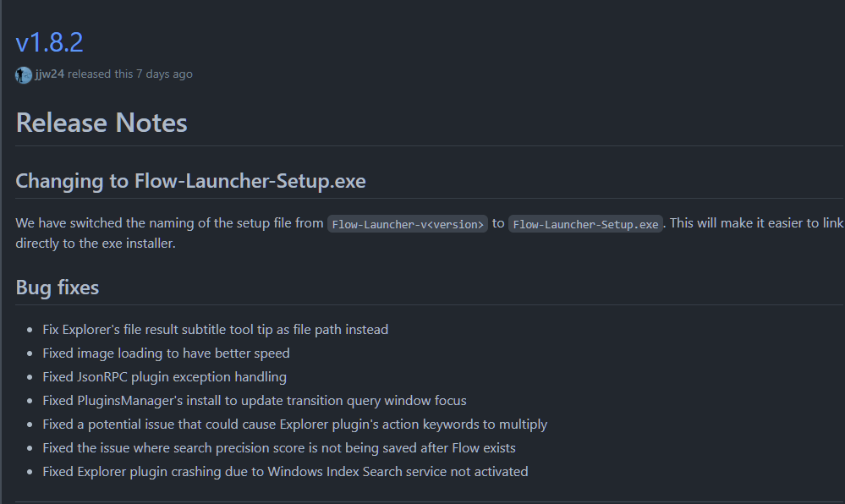Click the Flow-Launcher-v<version> code snippet
The image size is (845, 504).
408,224
